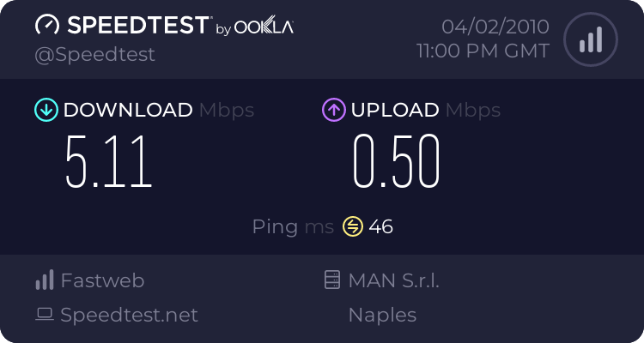Click the OOKLA brand name
Image resolution: width=644 pixels, height=343 pixels.
click(x=264, y=27)
